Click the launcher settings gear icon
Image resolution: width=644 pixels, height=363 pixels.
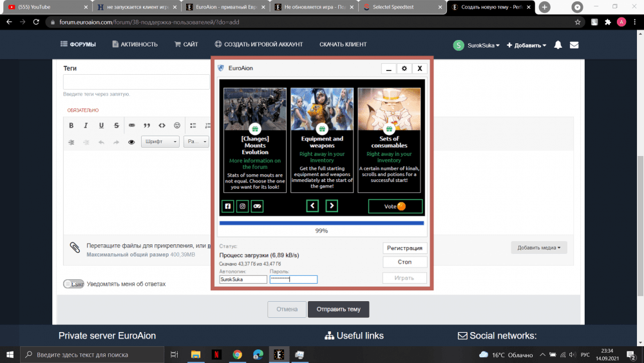tap(404, 68)
